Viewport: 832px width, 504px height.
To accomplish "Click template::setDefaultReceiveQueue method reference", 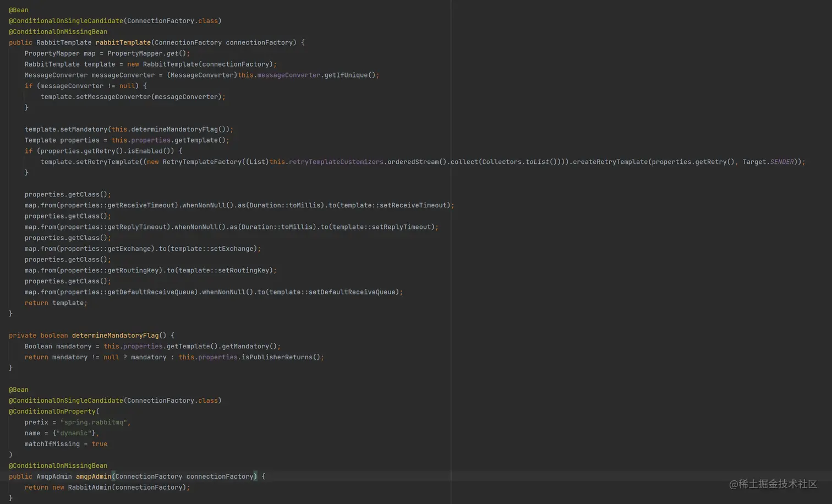I will 332,292.
